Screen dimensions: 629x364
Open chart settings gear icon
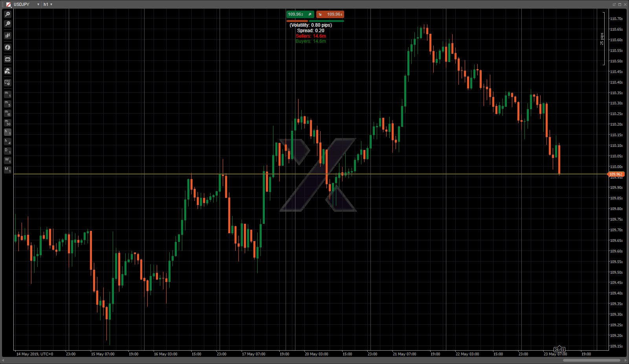click(7, 83)
